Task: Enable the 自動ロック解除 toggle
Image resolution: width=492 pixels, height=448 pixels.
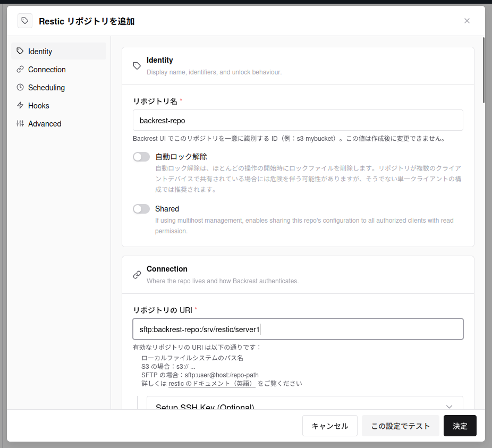Action: pos(141,157)
